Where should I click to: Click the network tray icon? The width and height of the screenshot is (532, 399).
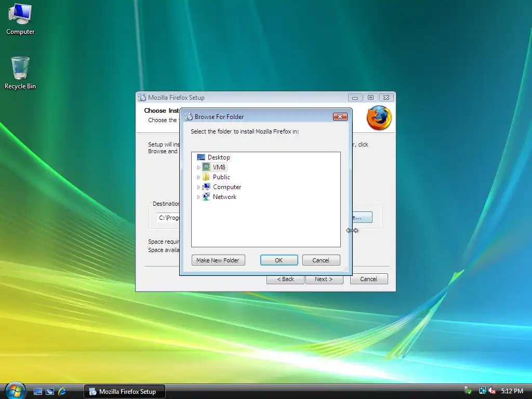[482, 391]
